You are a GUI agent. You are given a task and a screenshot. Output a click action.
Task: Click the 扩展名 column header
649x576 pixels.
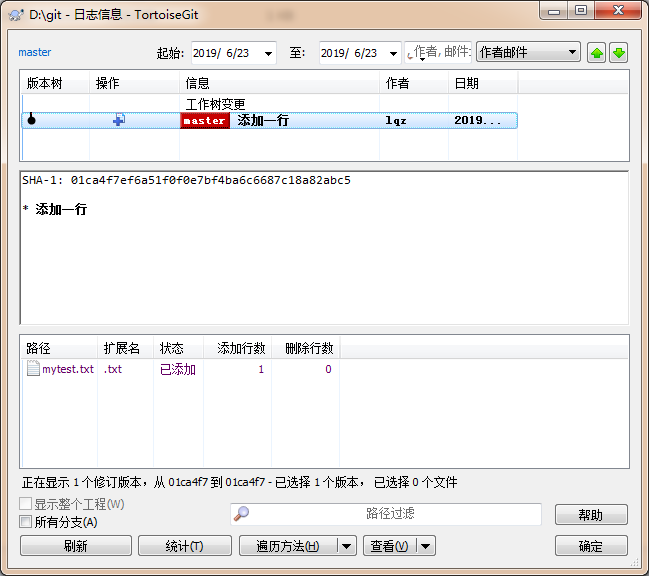click(x=125, y=348)
